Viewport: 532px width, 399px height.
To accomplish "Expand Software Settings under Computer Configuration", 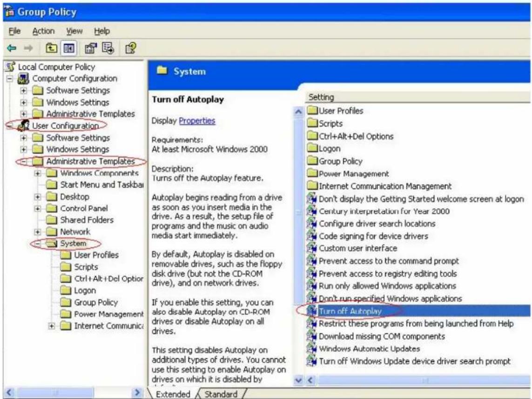I will (x=23, y=91).
